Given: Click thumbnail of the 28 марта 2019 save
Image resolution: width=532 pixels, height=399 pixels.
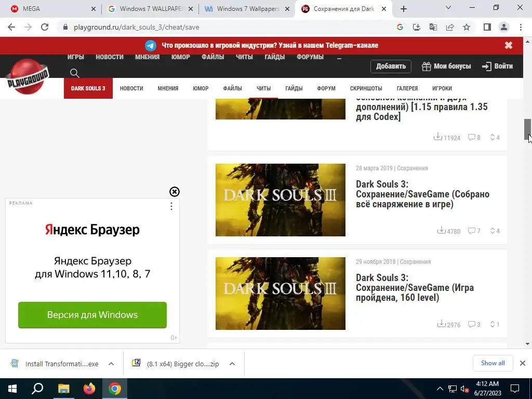Looking at the screenshot, I should 280,200.
